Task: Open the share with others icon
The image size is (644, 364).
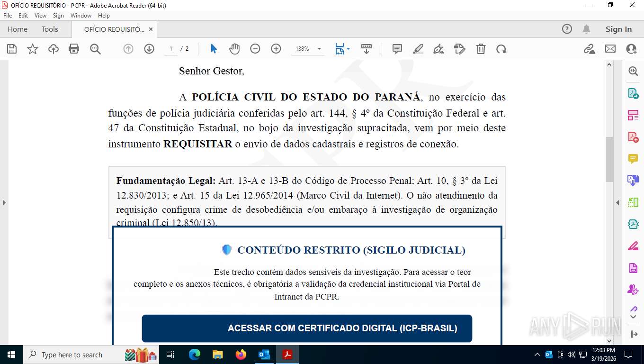Action: pos(631,49)
